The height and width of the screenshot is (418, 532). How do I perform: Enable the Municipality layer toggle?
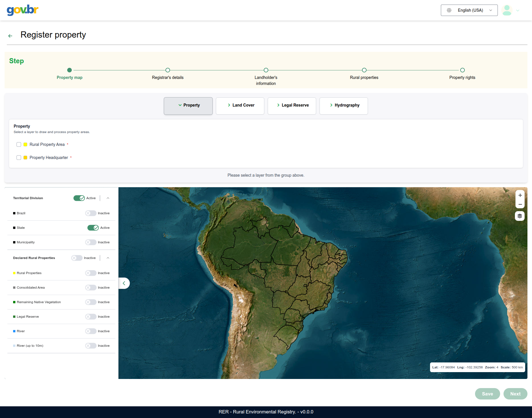(91, 242)
